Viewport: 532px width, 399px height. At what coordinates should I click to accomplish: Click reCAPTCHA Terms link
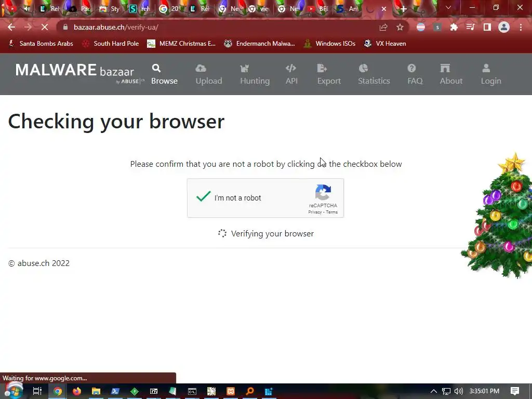click(332, 212)
